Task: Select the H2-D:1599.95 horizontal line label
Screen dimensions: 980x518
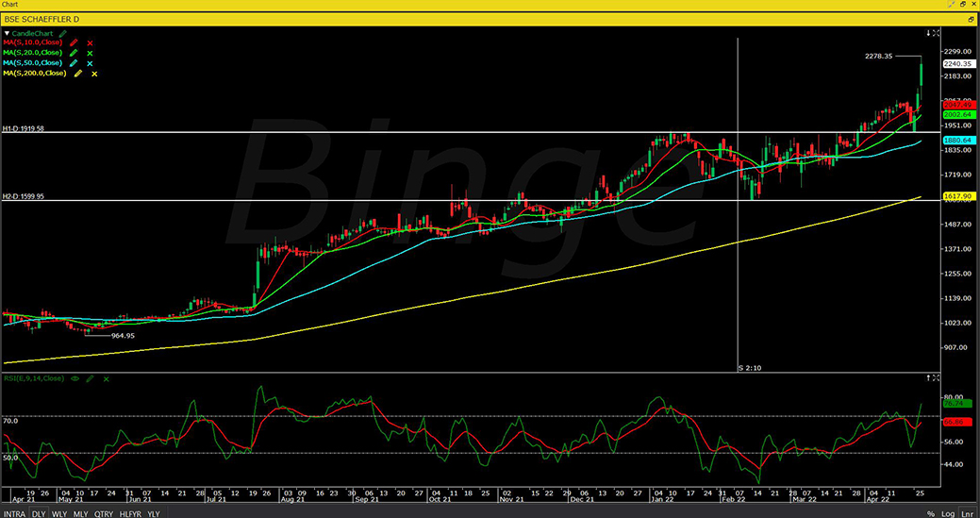Action: [x=24, y=196]
